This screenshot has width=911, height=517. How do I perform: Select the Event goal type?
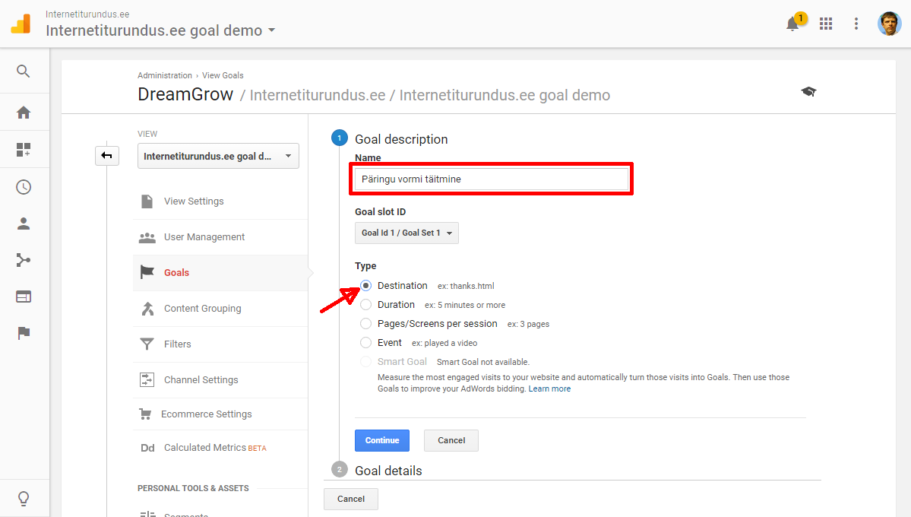(x=365, y=343)
